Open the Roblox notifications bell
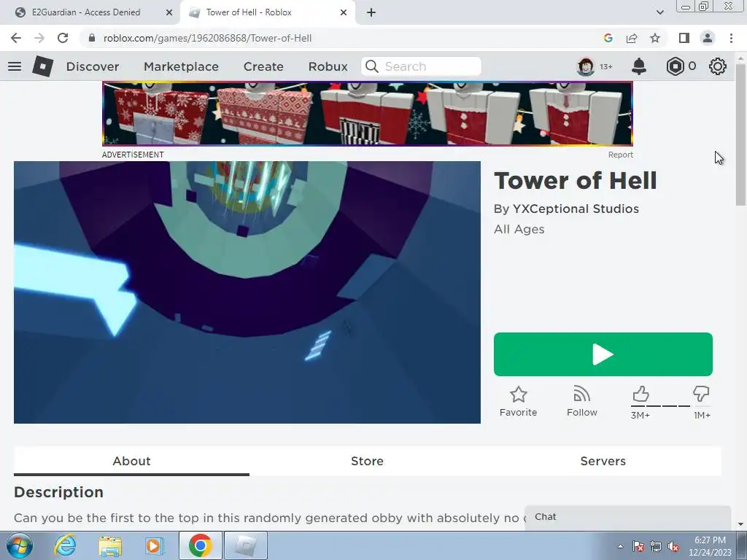Screen dimensions: 747x560 (639, 66)
